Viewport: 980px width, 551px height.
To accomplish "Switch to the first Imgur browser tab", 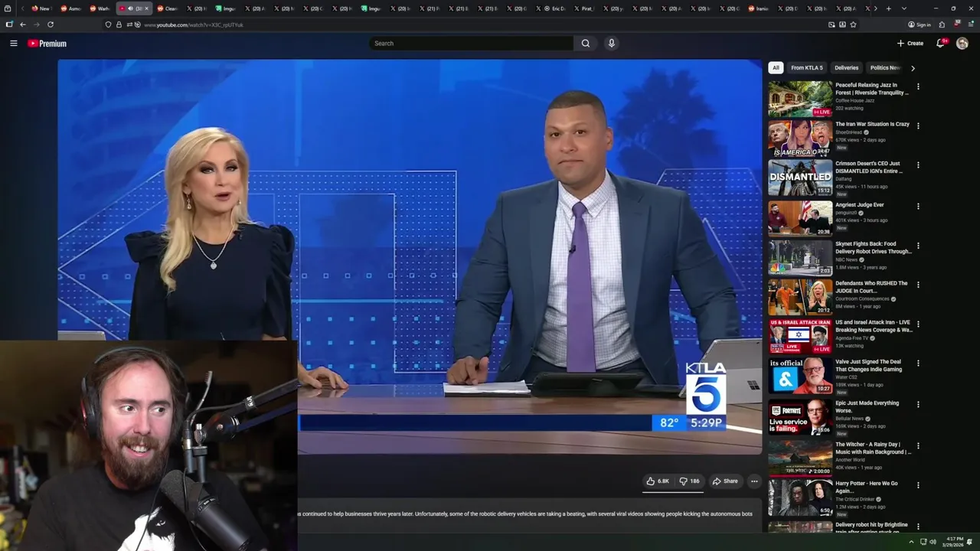I will coord(225,8).
